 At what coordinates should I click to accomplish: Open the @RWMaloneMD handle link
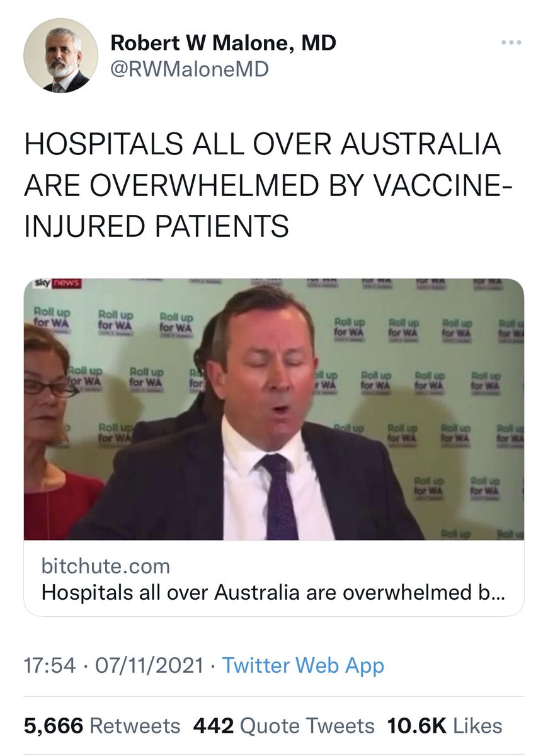189,69
